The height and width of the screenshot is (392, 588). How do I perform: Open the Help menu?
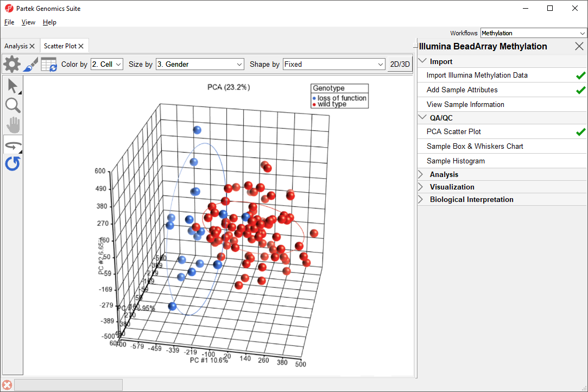click(49, 22)
